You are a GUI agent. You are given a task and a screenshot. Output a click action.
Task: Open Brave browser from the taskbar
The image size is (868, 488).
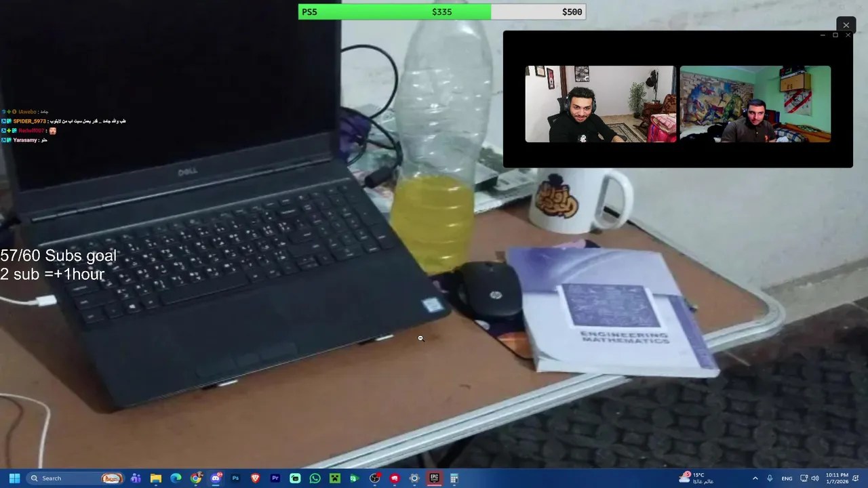pyautogui.click(x=256, y=478)
